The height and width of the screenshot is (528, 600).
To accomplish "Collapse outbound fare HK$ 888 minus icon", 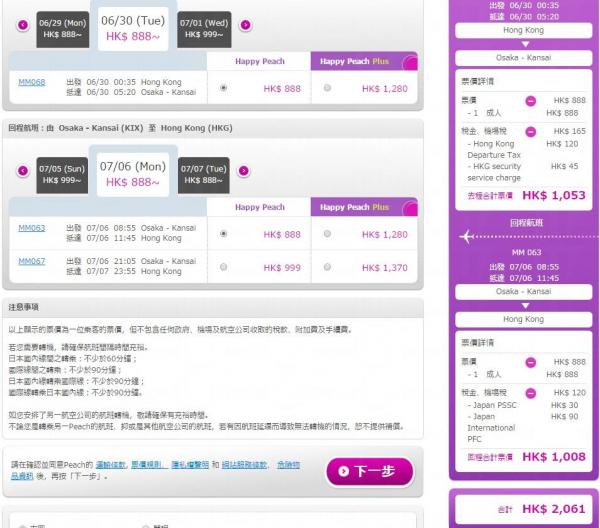I will point(531,101).
